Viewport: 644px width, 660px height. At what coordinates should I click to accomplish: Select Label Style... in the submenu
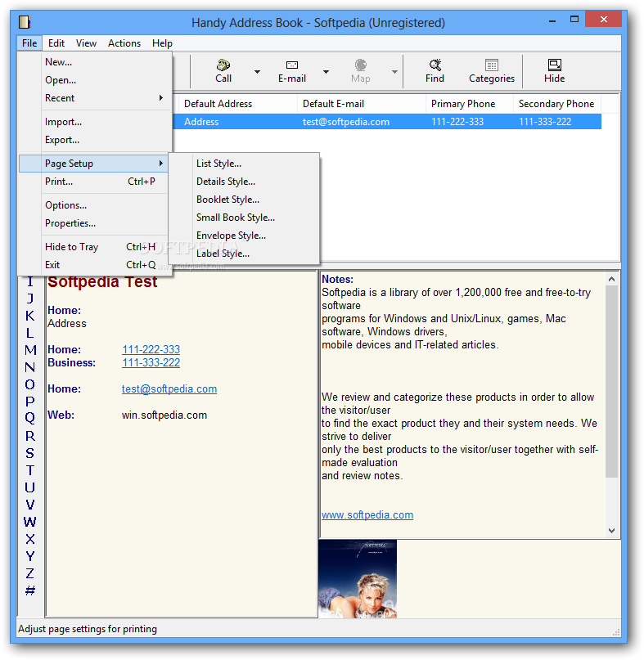click(x=244, y=254)
